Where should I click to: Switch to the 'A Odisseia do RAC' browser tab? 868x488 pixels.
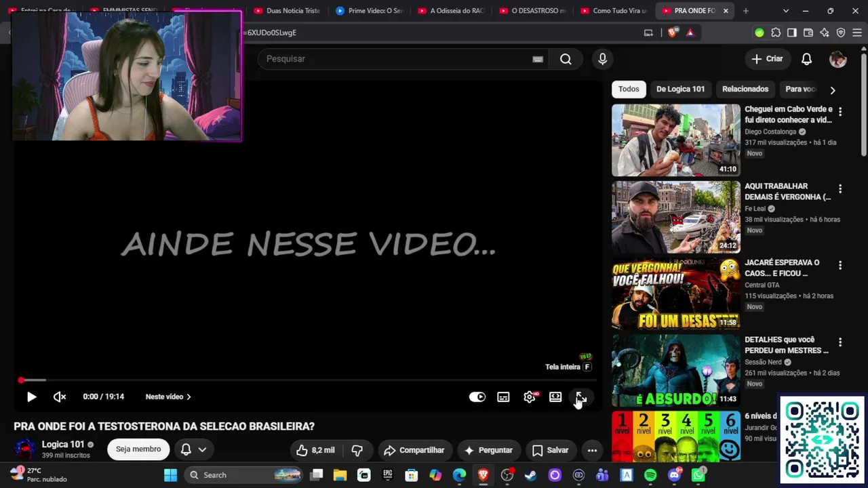click(452, 11)
